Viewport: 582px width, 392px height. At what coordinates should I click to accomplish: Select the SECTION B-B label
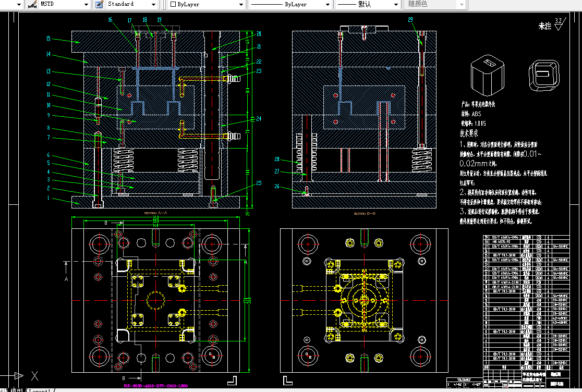click(365, 214)
